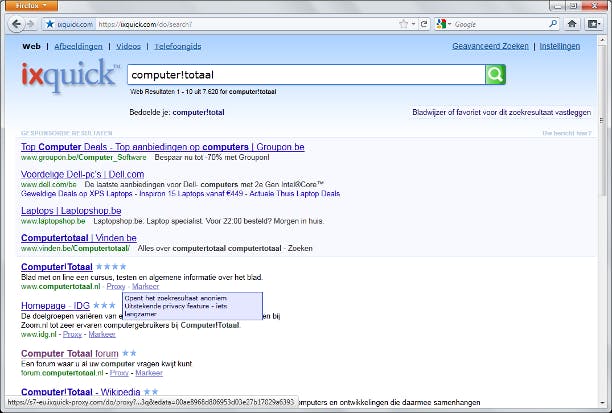Viewport: 612px width, 413px height.
Task: Open Geweldige Deals op XPS Laptops link
Action: coord(76,194)
